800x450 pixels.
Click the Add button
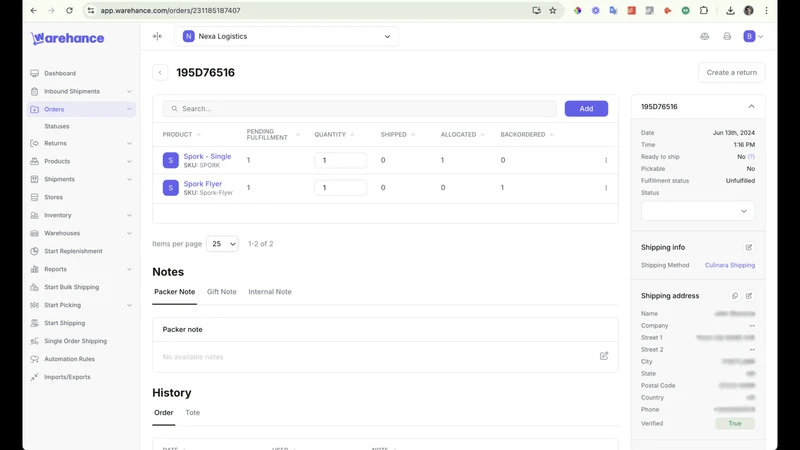point(586,109)
